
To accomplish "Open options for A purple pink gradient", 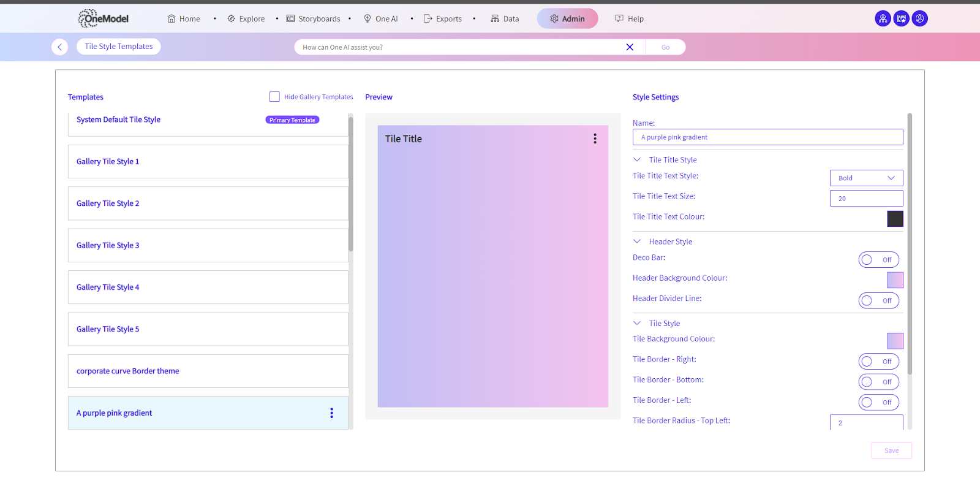I will [x=331, y=413].
